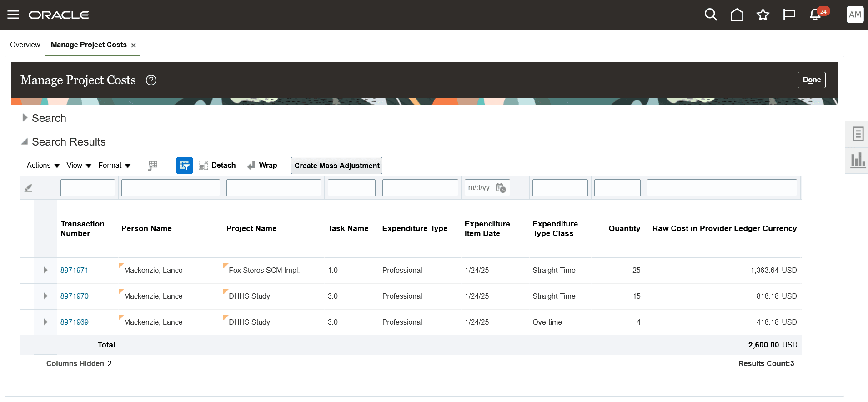The image size is (868, 402).
Task: Click the Raw Cost filter field
Action: tap(722, 188)
